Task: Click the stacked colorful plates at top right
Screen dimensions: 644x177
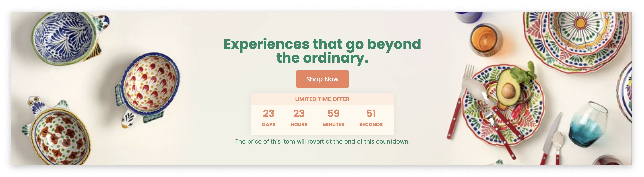Action: click(x=576, y=40)
